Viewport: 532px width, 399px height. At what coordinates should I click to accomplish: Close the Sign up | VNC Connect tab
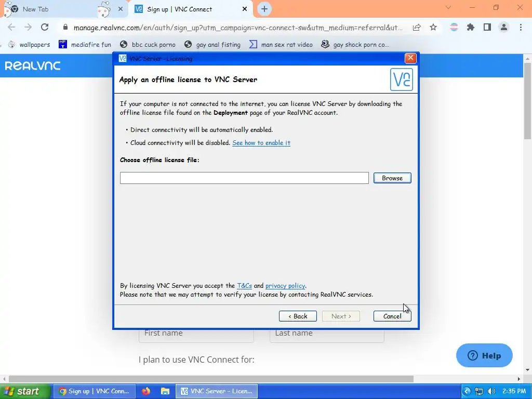pos(245,9)
